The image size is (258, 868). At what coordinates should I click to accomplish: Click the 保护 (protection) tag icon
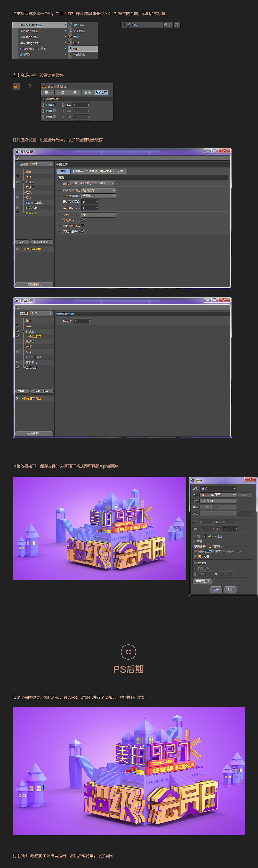70,37
